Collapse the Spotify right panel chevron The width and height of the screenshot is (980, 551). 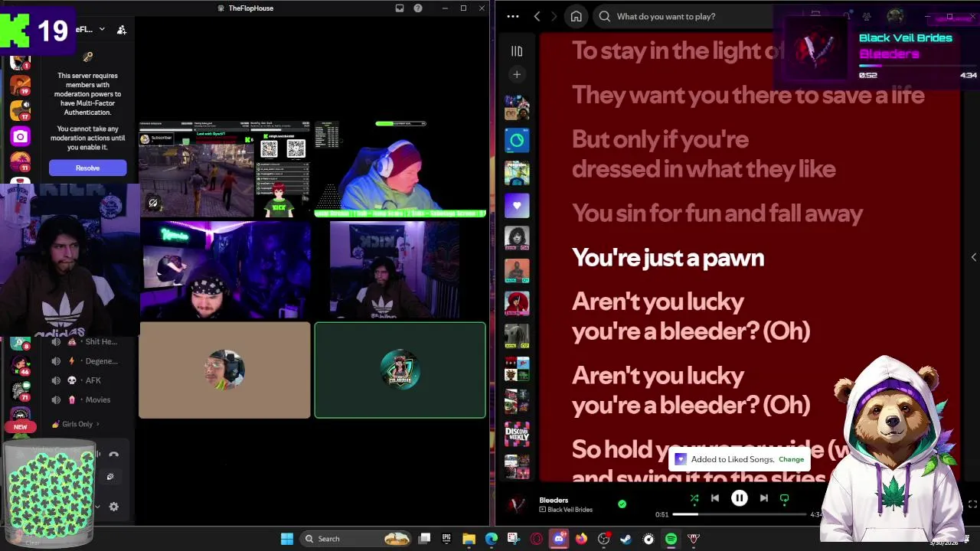973,257
